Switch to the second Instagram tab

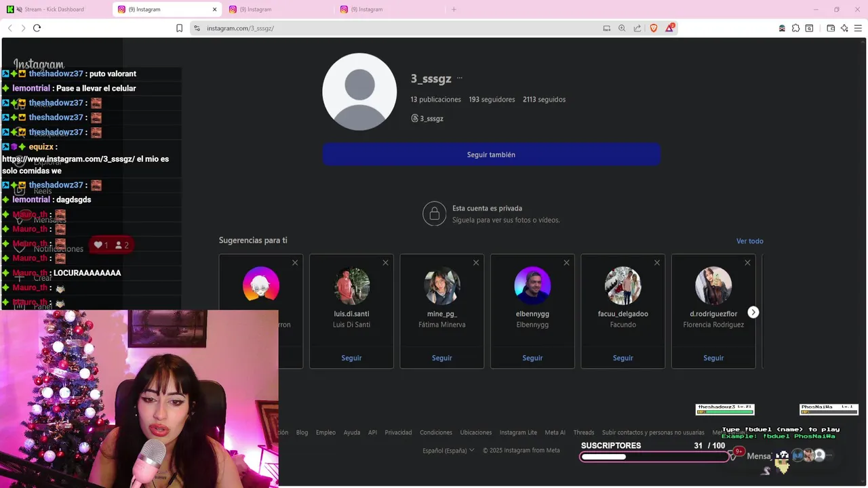tap(277, 9)
